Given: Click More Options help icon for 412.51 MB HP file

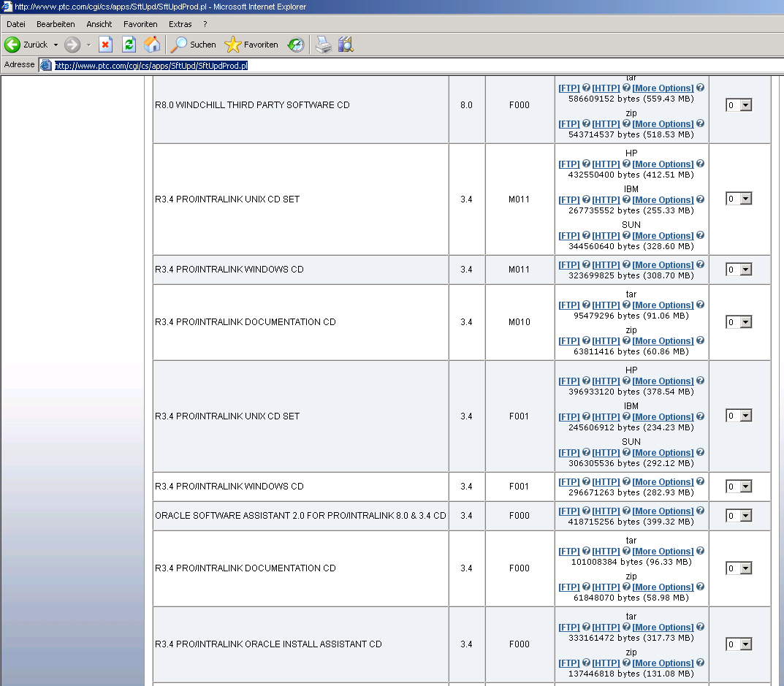Looking at the screenshot, I should tap(700, 163).
